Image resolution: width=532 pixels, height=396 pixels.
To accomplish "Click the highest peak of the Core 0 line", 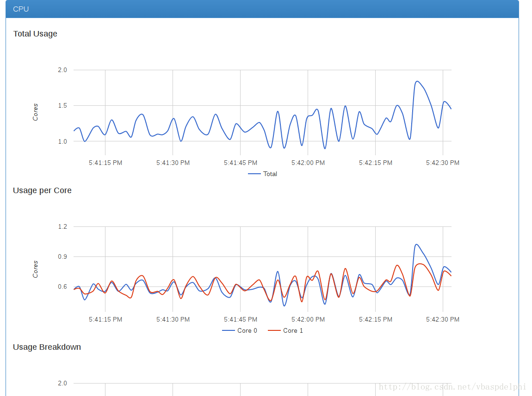I will [416, 244].
